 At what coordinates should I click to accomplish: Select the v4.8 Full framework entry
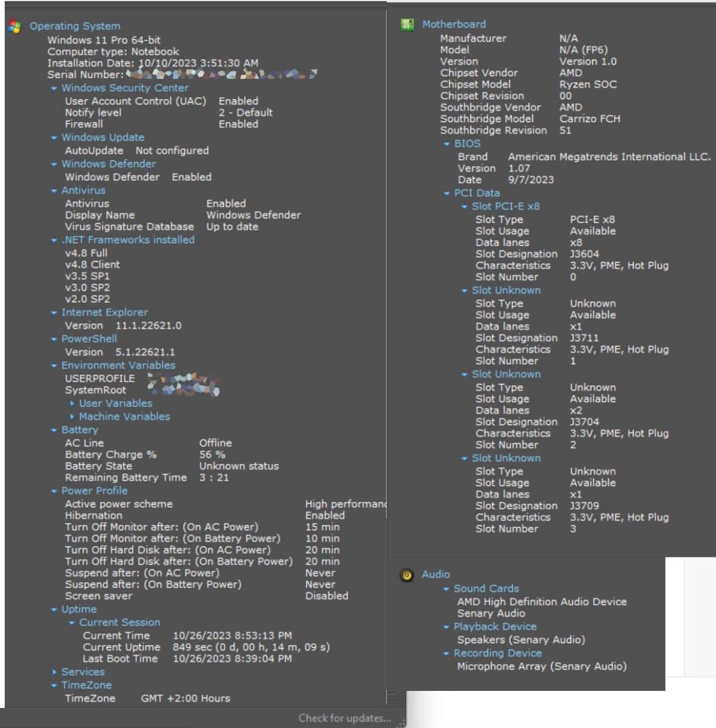tap(86, 254)
